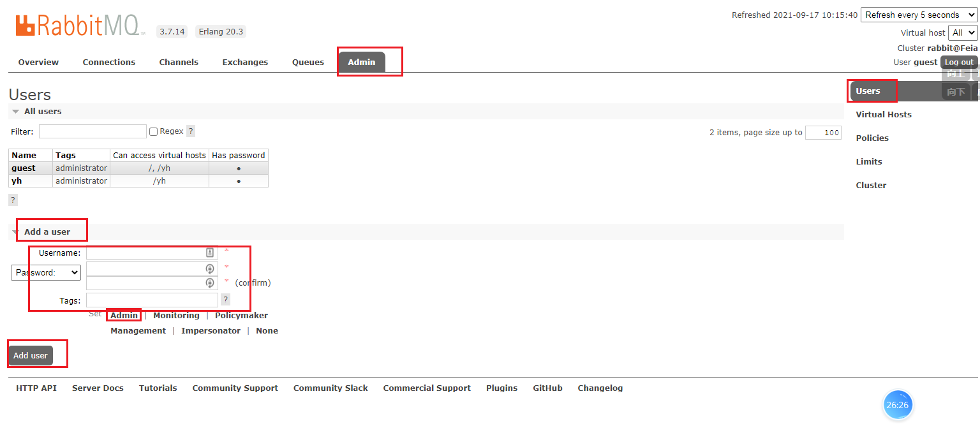Click the help icon beside Tags field
Image resolution: width=980 pixels, height=426 pixels.
225,299
